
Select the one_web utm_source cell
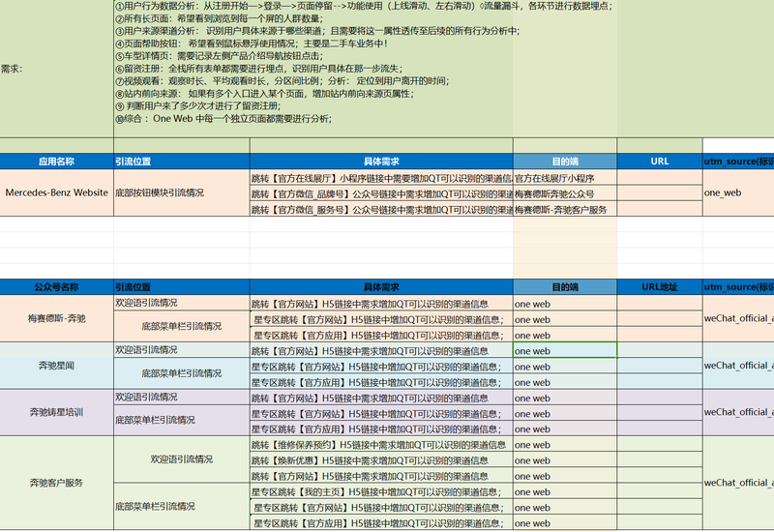click(738, 192)
